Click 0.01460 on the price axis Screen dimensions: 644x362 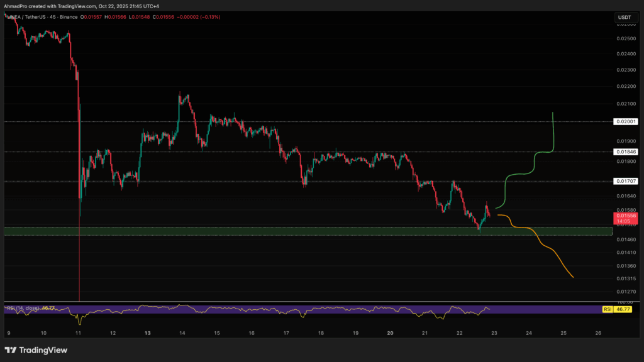626,239
